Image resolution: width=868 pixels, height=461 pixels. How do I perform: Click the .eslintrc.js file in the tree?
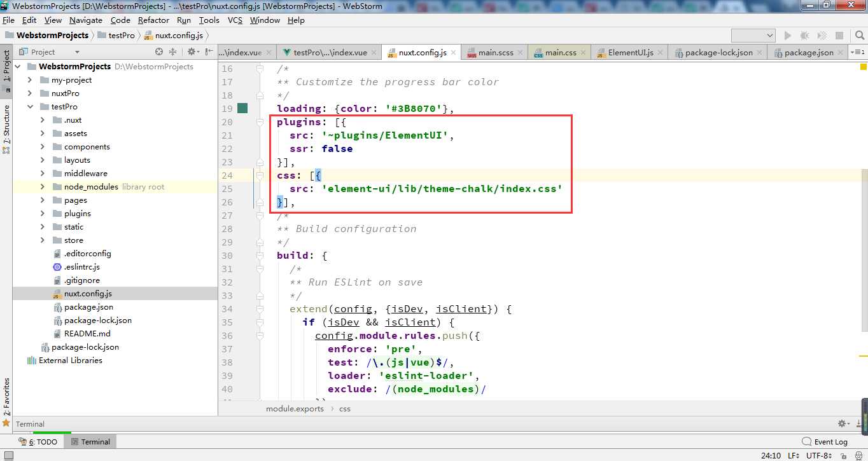(x=81, y=266)
